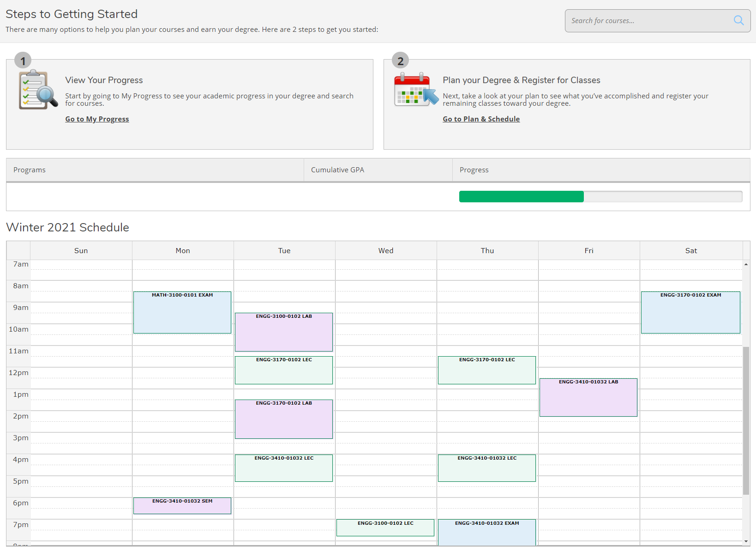
Task: Click the Cumulative GPA column header
Action: 337,170
